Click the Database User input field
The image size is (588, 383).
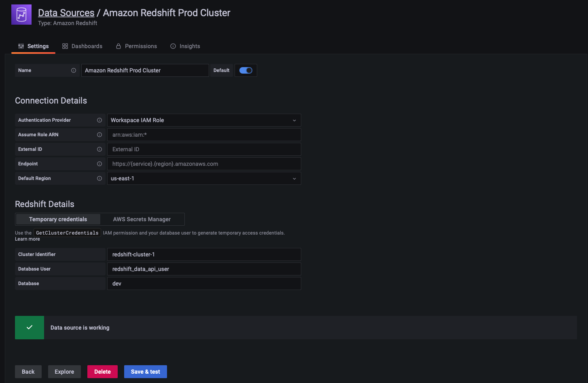(204, 269)
